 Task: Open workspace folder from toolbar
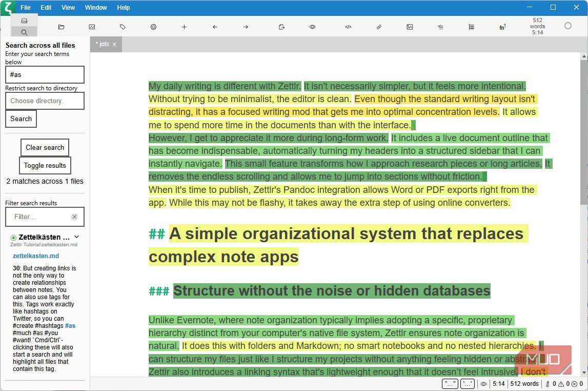pyautogui.click(x=61, y=27)
